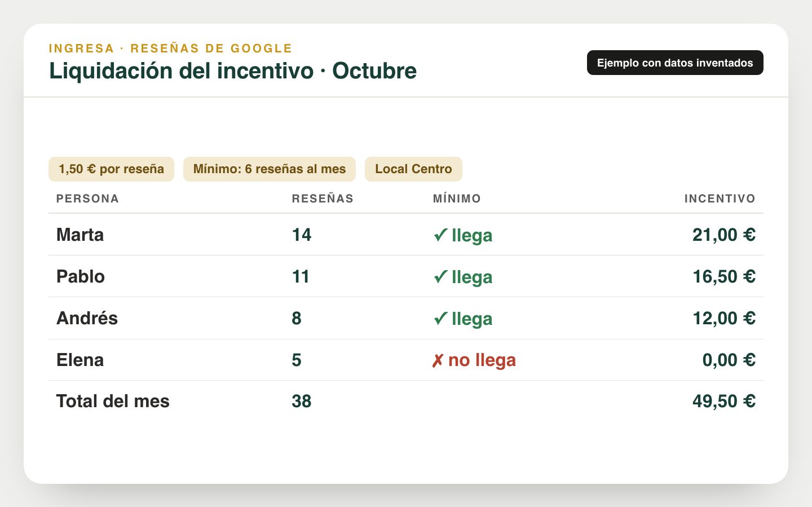Click the MÍNIMO column header
The height and width of the screenshot is (507, 812).
coord(457,199)
